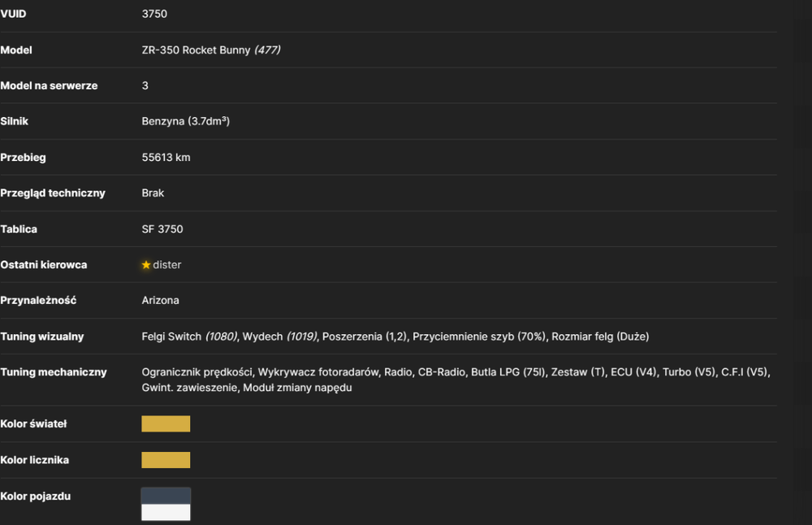The height and width of the screenshot is (525, 812).
Task: Select the Kolor świateł yellow swatch
Action: click(x=166, y=423)
